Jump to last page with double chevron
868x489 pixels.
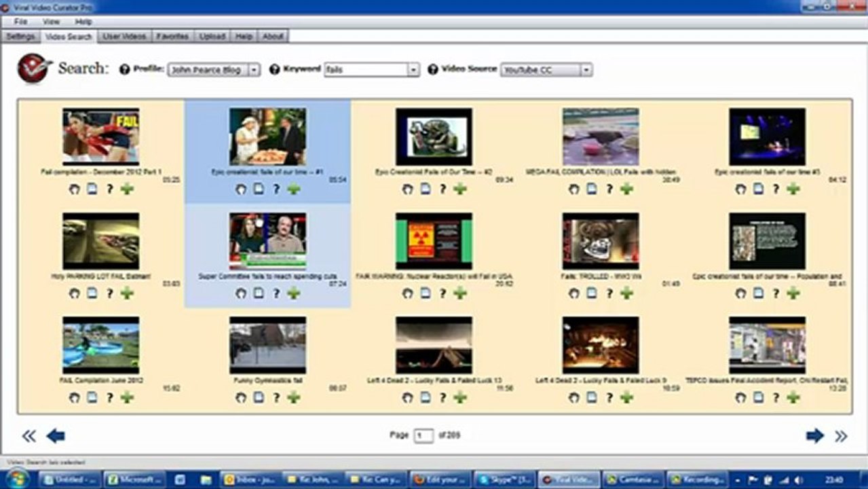click(841, 435)
